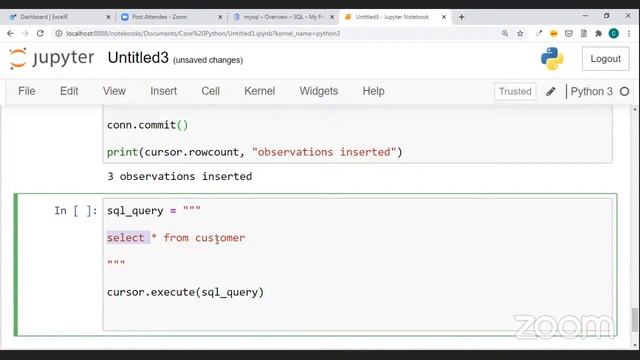Click the pen-shaped extension icon beside the star

click(x=539, y=33)
